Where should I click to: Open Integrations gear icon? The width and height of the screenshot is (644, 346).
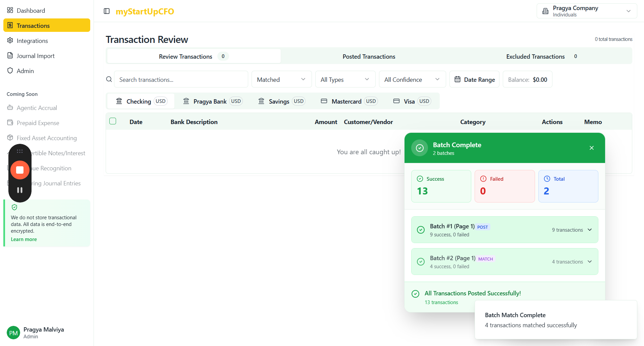10,41
